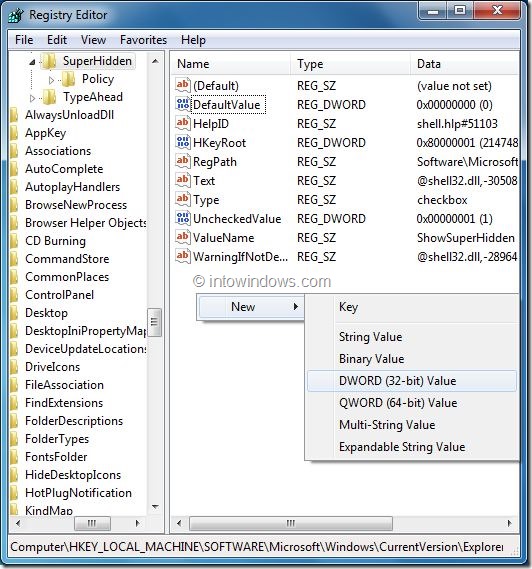This screenshot has width=532, height=569.
Task: Click tree pane vertical scrollbar thumb
Action: 154,322
